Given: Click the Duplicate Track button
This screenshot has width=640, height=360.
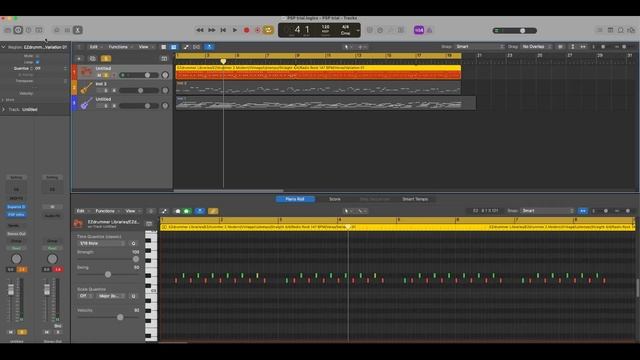Looking at the screenshot, I should coord(92,58).
